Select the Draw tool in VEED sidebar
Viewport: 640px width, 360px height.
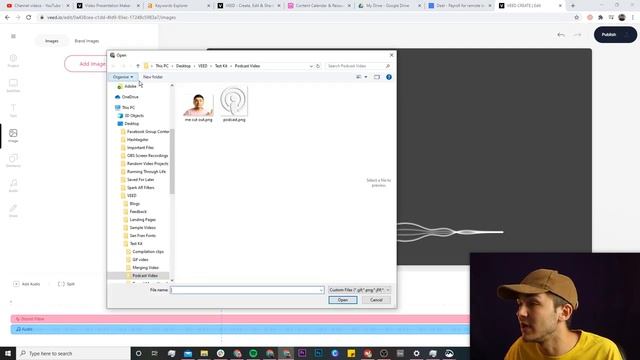click(x=13, y=211)
